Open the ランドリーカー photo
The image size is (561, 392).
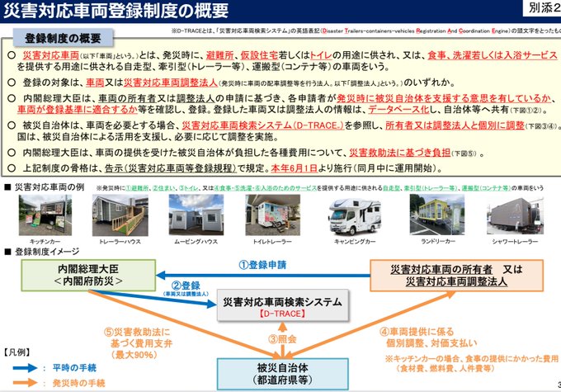click(x=437, y=215)
